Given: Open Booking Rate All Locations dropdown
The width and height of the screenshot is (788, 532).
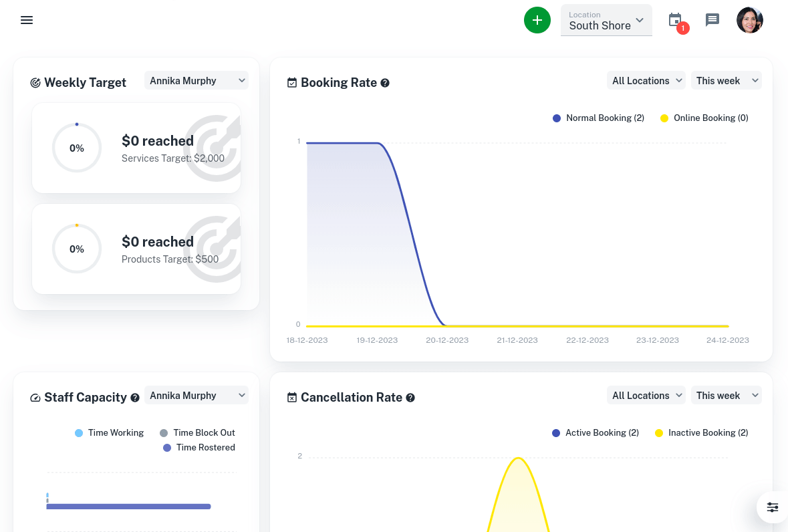Looking at the screenshot, I should [x=646, y=81].
